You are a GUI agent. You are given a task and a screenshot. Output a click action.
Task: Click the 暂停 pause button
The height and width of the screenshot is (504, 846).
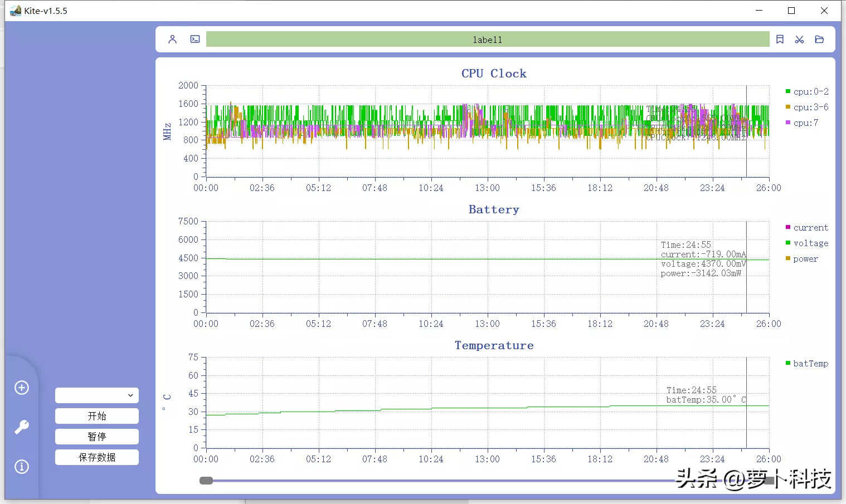tap(97, 437)
